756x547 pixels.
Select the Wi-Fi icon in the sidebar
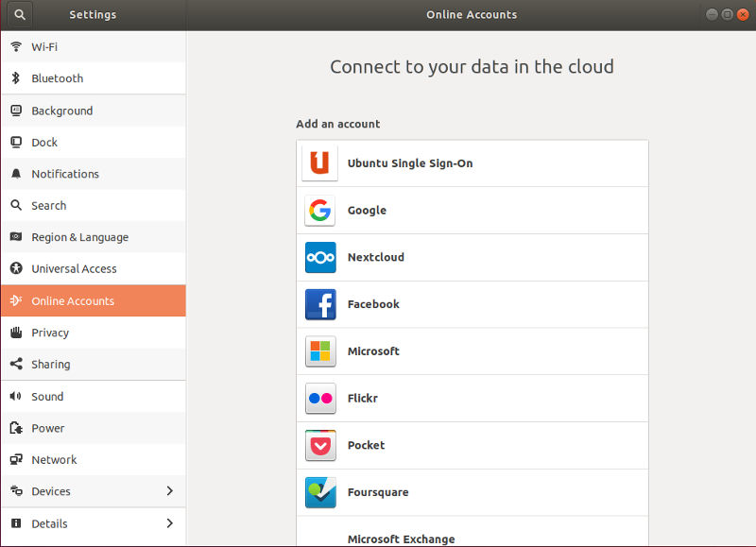click(15, 46)
